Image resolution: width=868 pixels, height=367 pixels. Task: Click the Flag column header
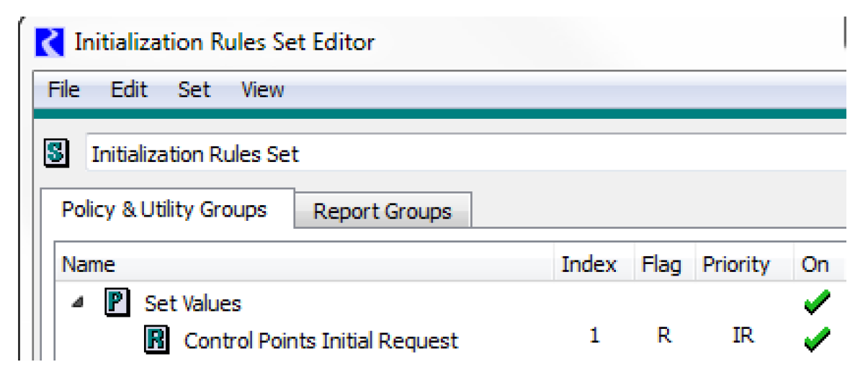pos(661,265)
